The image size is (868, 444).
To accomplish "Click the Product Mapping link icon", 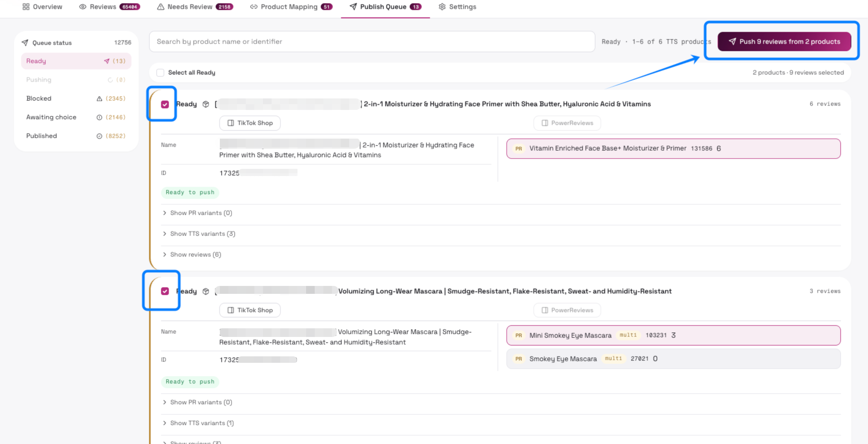I will pyautogui.click(x=254, y=7).
